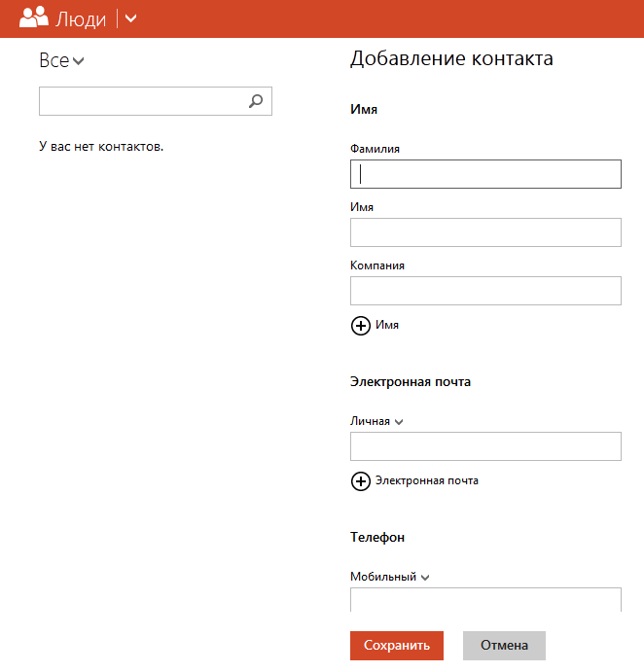Screen dimensions: 644x672
Task: Click the Сохранить button
Action: pyautogui.click(x=397, y=646)
